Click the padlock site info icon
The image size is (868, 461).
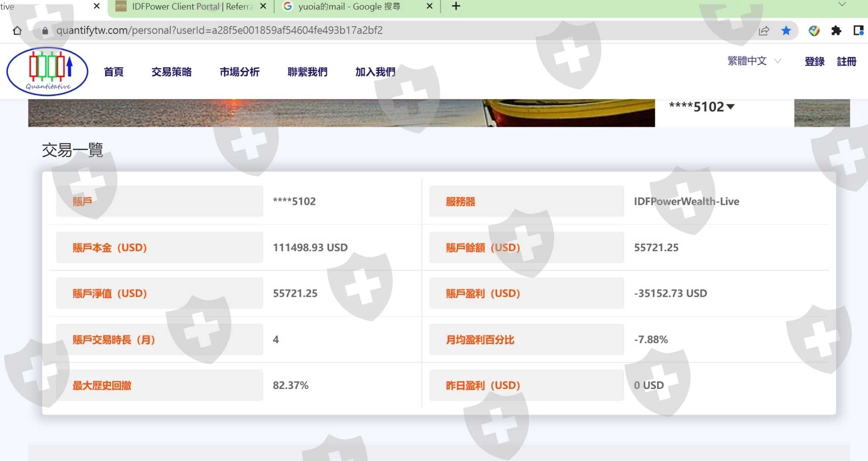point(45,31)
